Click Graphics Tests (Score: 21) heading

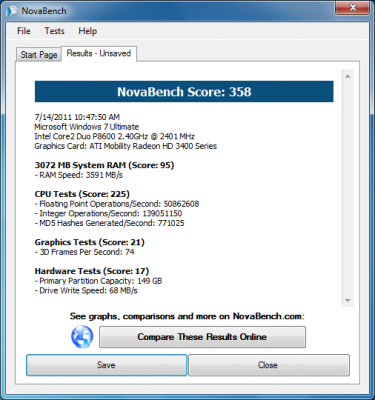pos(90,242)
